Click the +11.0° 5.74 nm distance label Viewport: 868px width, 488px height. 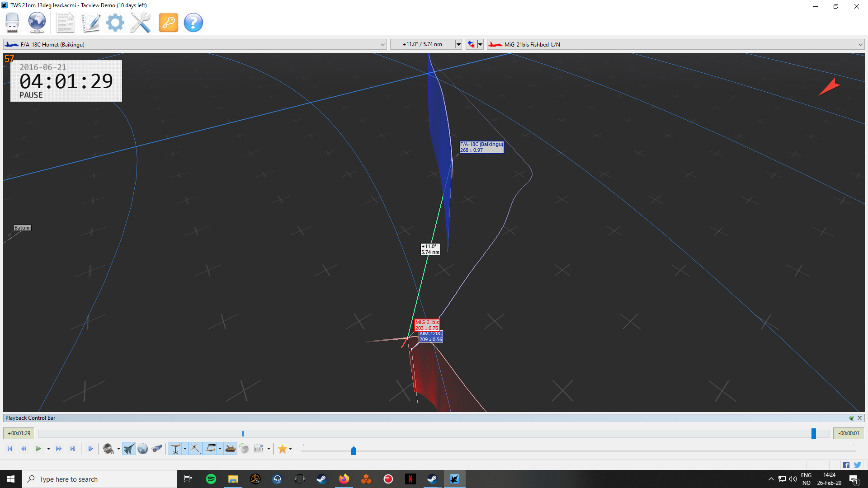click(430, 249)
